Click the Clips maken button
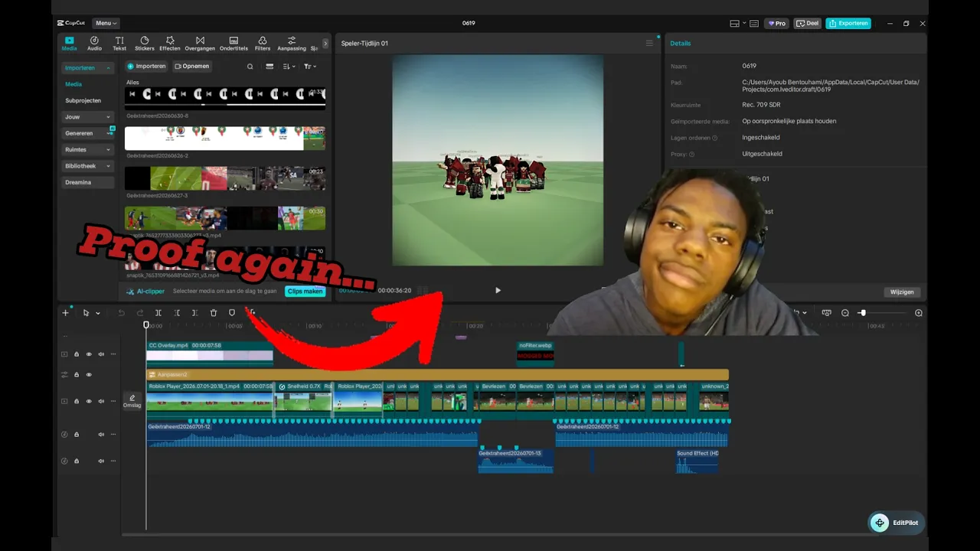 click(305, 292)
